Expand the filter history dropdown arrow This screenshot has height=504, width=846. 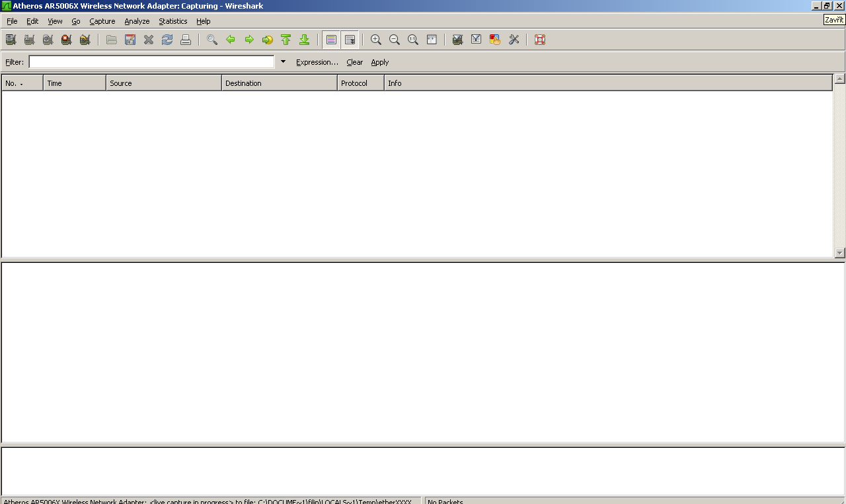click(283, 61)
